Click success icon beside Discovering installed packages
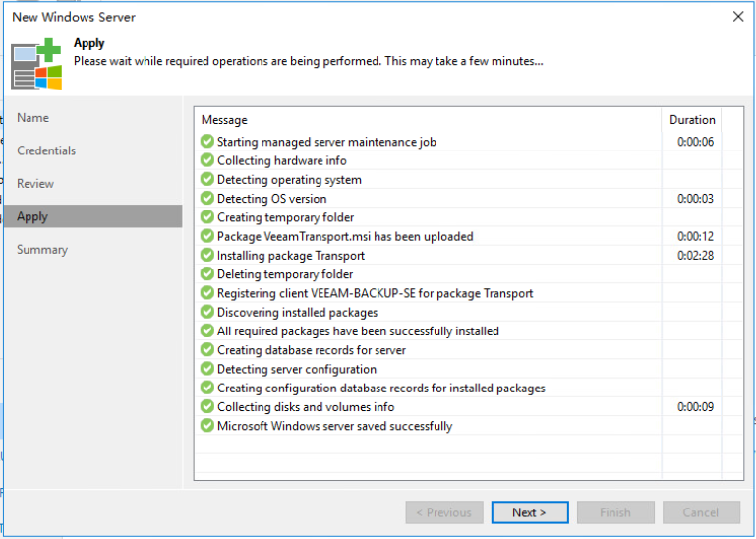 point(207,312)
